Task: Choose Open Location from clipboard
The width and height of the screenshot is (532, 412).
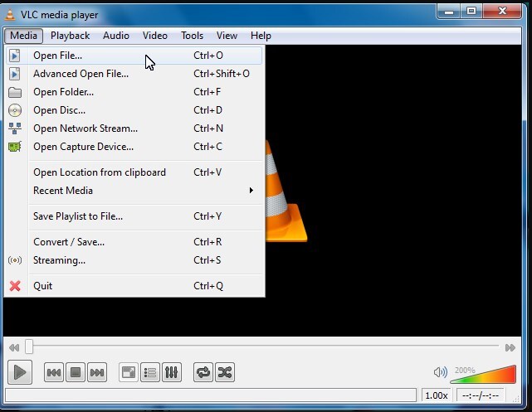Action: click(x=134, y=172)
